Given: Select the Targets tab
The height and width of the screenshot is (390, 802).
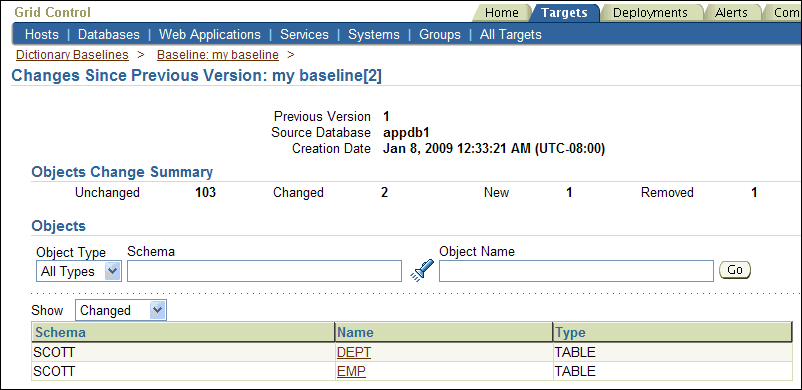Looking at the screenshot, I should pyautogui.click(x=564, y=12).
